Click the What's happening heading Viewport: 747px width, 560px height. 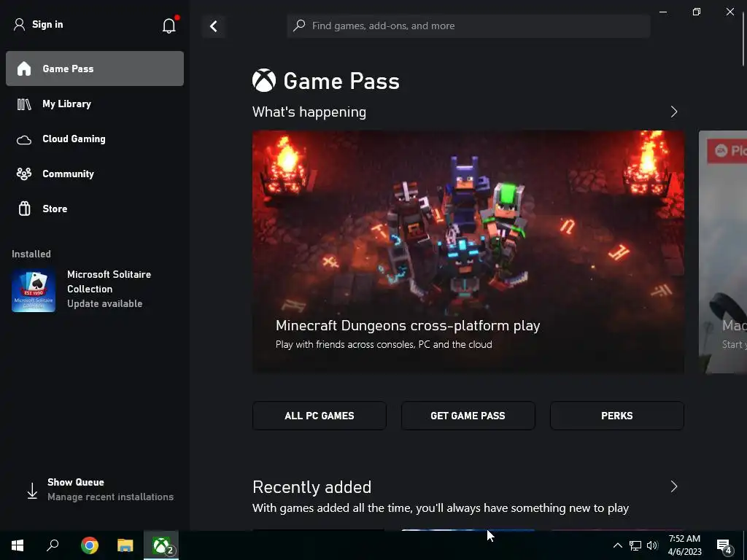pos(309,112)
